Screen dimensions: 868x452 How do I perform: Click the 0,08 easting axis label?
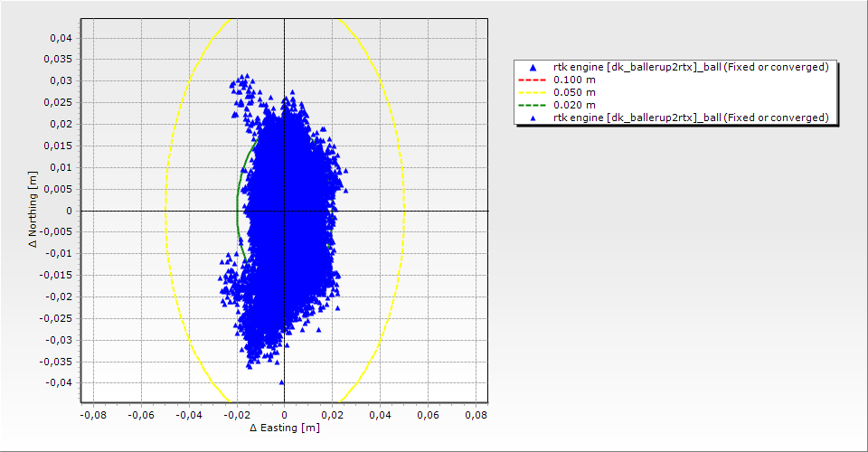click(x=476, y=415)
